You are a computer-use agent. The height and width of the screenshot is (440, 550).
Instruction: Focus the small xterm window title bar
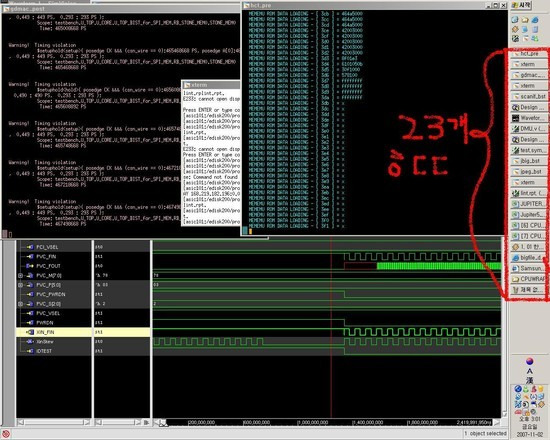211,85
